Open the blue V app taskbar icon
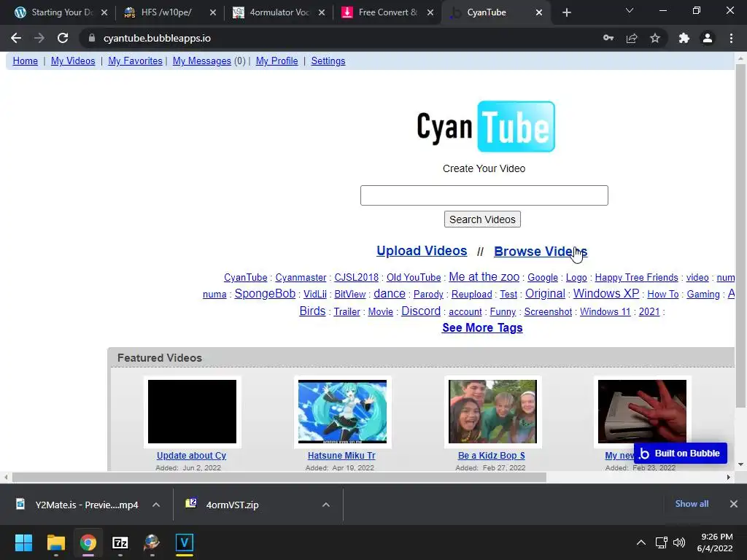This screenshot has width=747, height=560. tap(185, 542)
